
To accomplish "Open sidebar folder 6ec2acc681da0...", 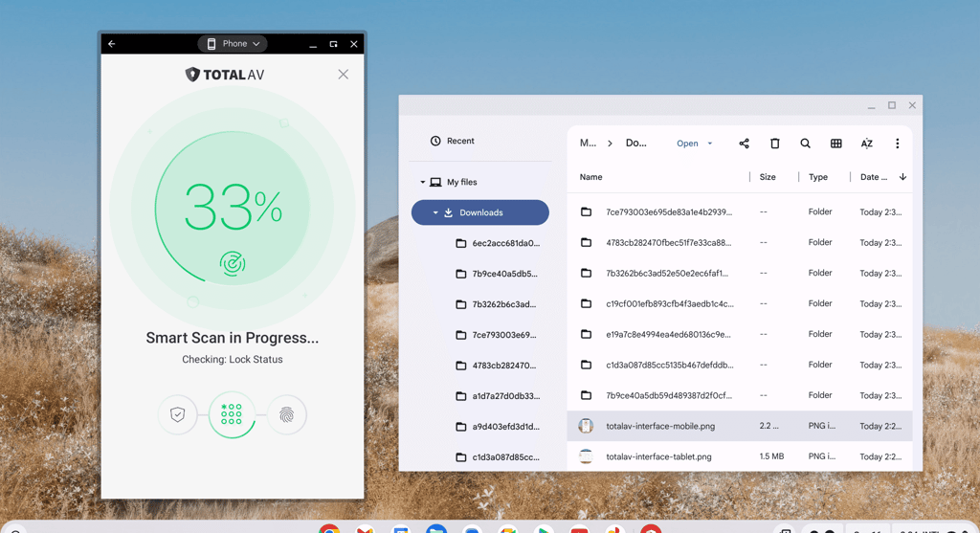I will click(x=498, y=243).
